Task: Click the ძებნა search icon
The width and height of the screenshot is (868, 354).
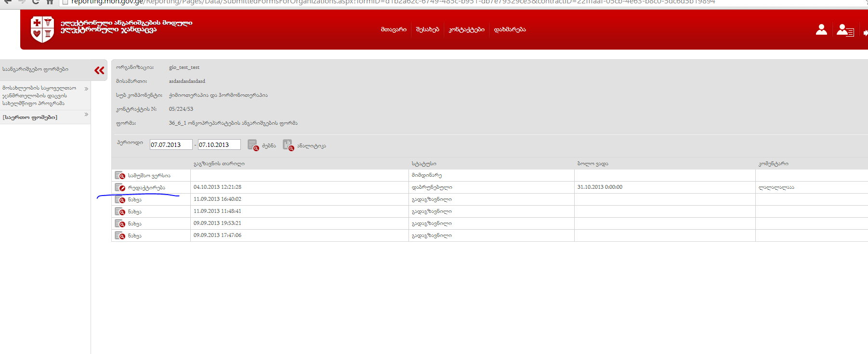Action: click(253, 145)
